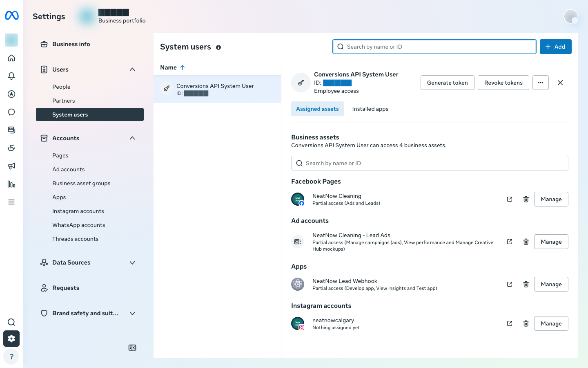The height and width of the screenshot is (368, 588).
Task: Select System users menu item
Action: point(90,114)
